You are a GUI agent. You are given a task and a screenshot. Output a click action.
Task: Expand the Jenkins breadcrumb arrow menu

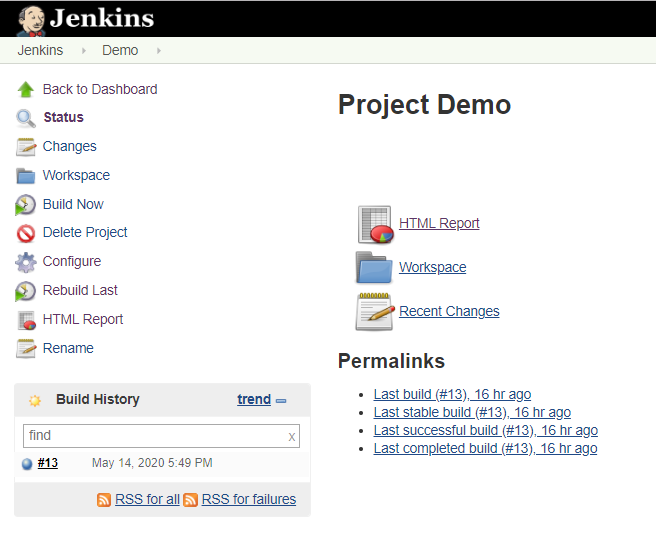84,51
